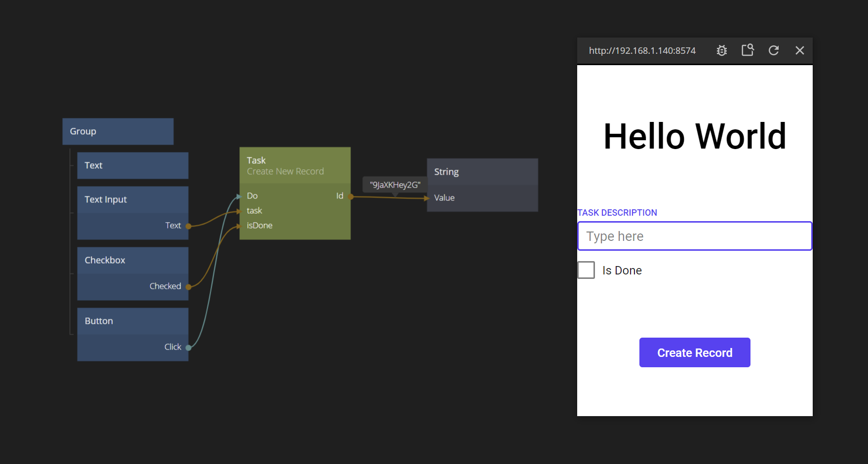Click the open-in-new-window preview icon

point(748,50)
